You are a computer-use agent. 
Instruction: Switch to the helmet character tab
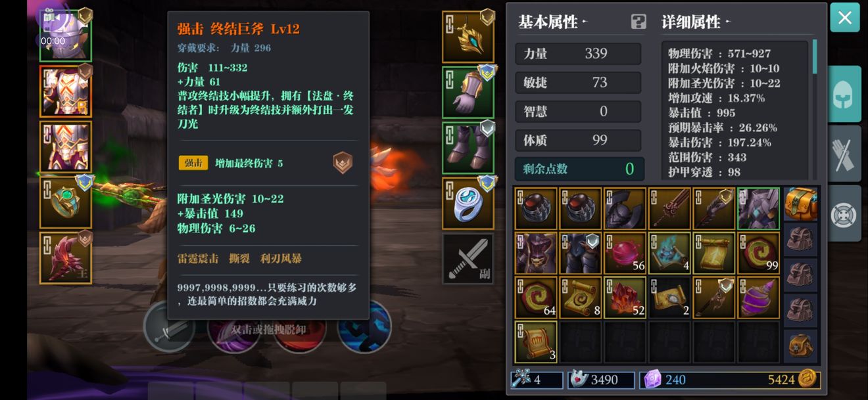pyautogui.click(x=844, y=95)
